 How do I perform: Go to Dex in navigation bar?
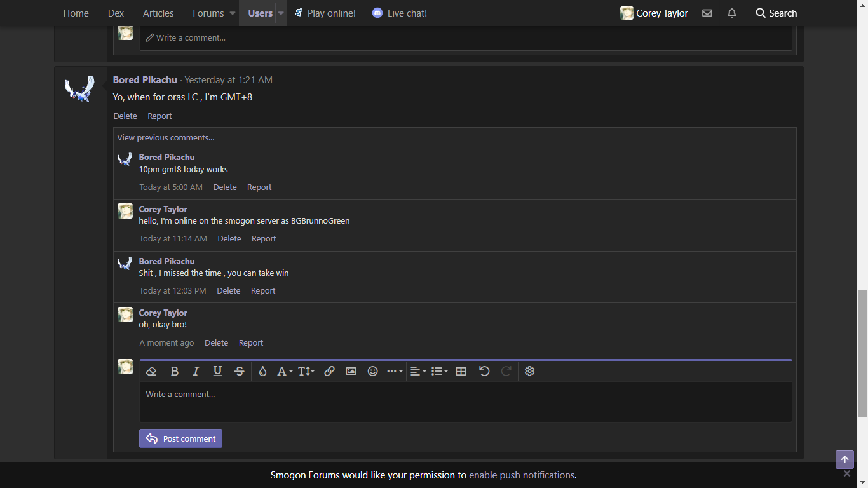116,13
